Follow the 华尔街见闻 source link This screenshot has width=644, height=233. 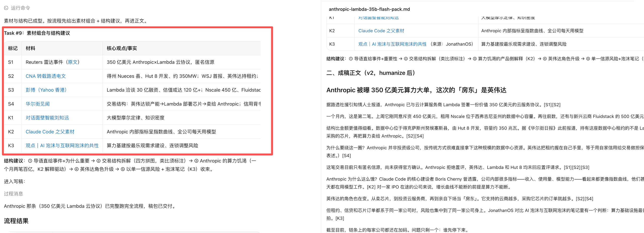tap(37, 104)
